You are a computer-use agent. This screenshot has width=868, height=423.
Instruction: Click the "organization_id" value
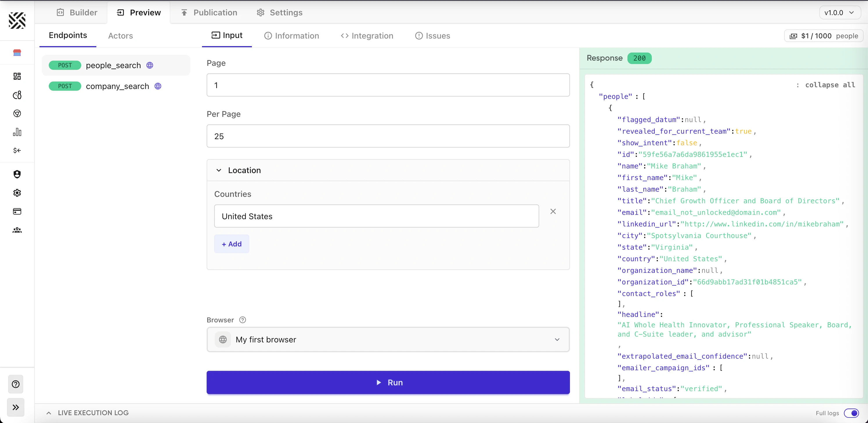747,282
